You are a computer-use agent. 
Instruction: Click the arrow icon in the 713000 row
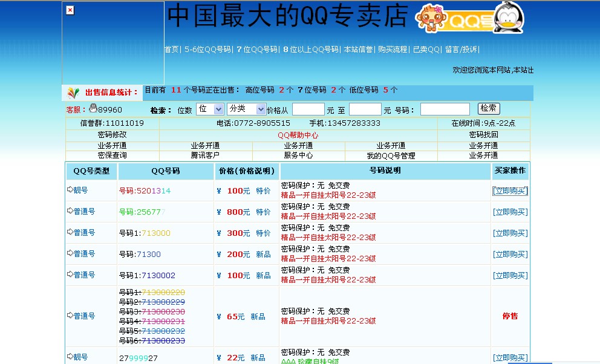click(70, 232)
